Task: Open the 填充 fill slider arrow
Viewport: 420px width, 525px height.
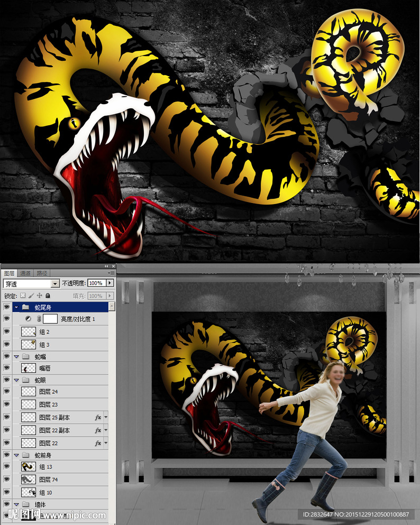Action: [110, 296]
